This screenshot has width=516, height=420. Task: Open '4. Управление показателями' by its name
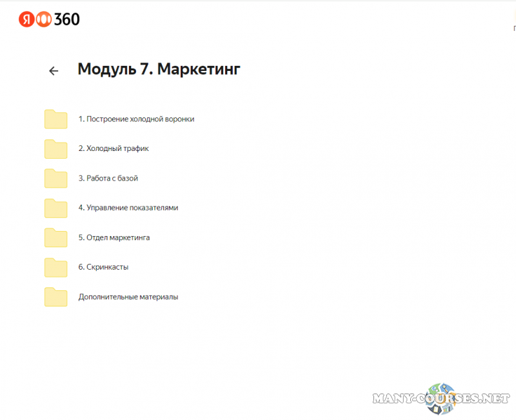(128, 208)
